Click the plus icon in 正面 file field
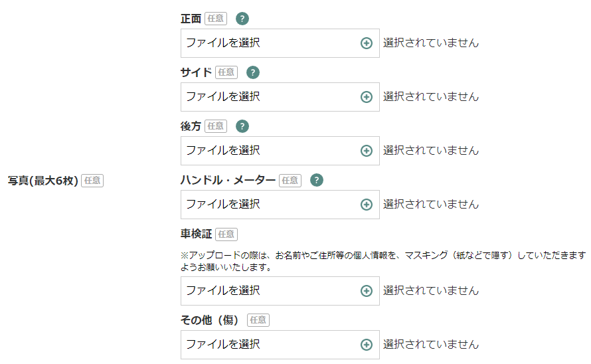The width and height of the screenshot is (591, 364). (367, 43)
